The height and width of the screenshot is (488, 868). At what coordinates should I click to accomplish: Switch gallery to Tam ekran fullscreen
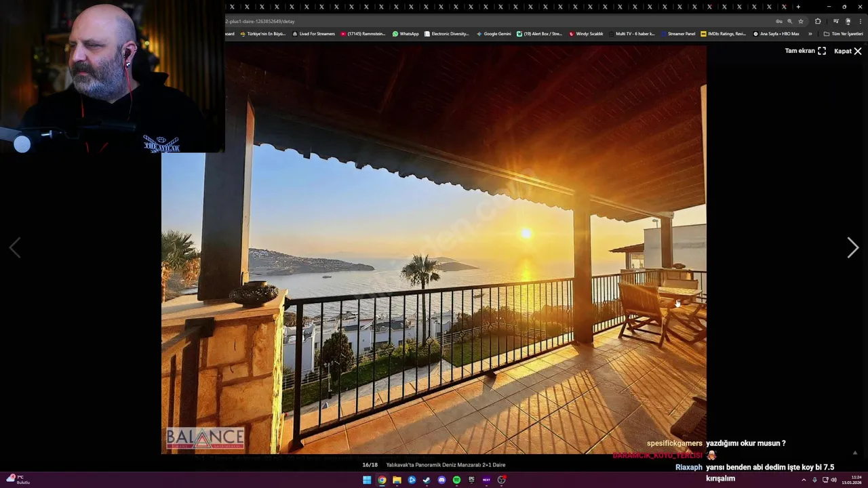tap(805, 51)
